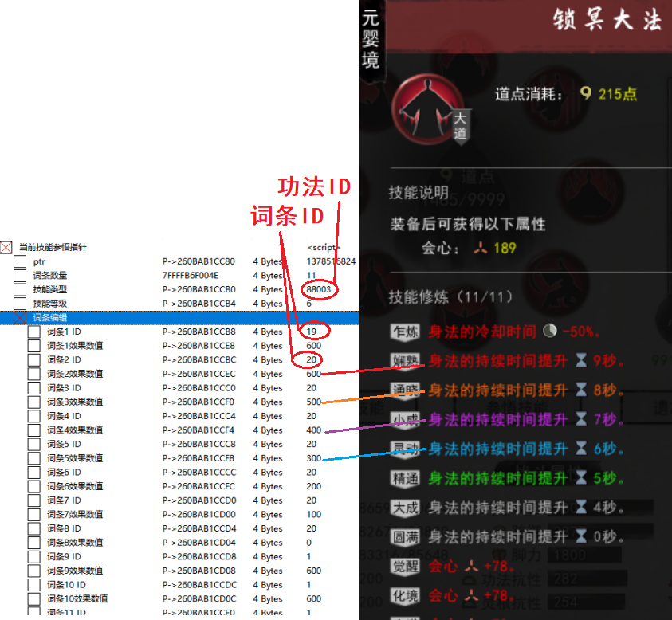672x620 pixels.
Task: Click the 道点消耗 yellow currency icon
Action: (x=586, y=94)
